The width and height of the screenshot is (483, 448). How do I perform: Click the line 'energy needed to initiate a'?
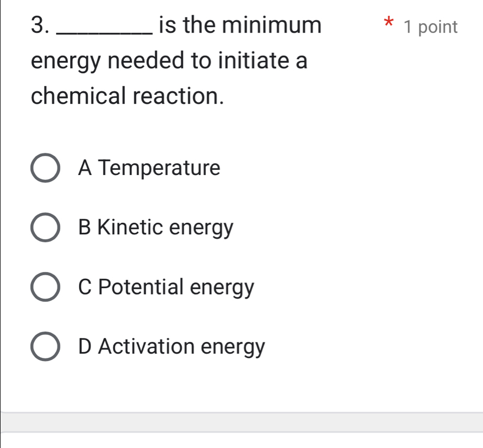[x=169, y=61]
